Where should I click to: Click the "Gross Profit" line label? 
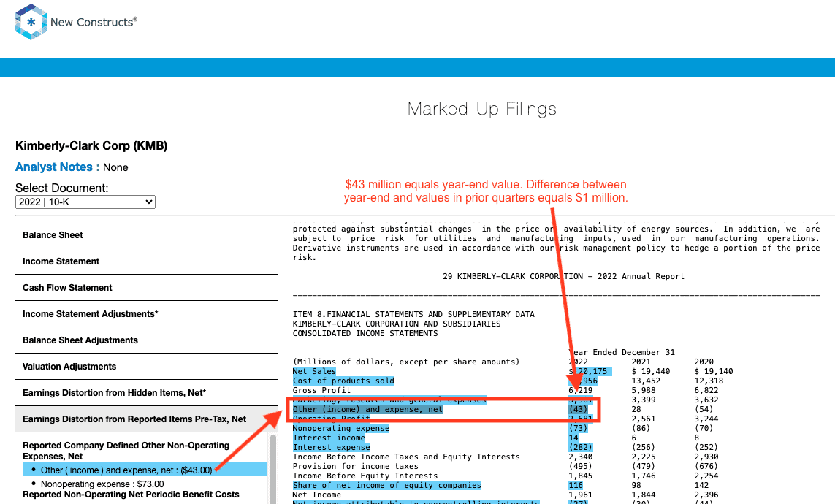(321, 391)
